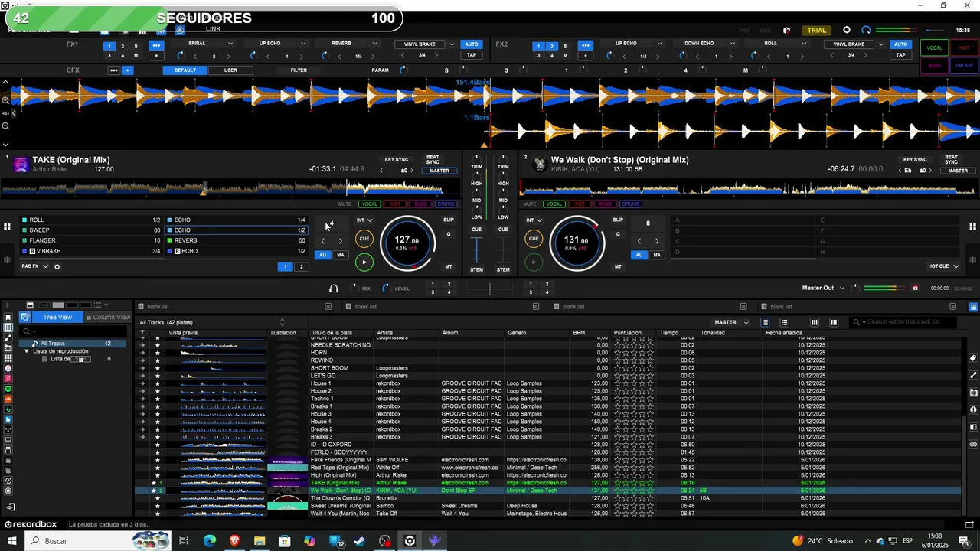Switch to Column View tab
The height and width of the screenshot is (551, 980).
(107, 317)
